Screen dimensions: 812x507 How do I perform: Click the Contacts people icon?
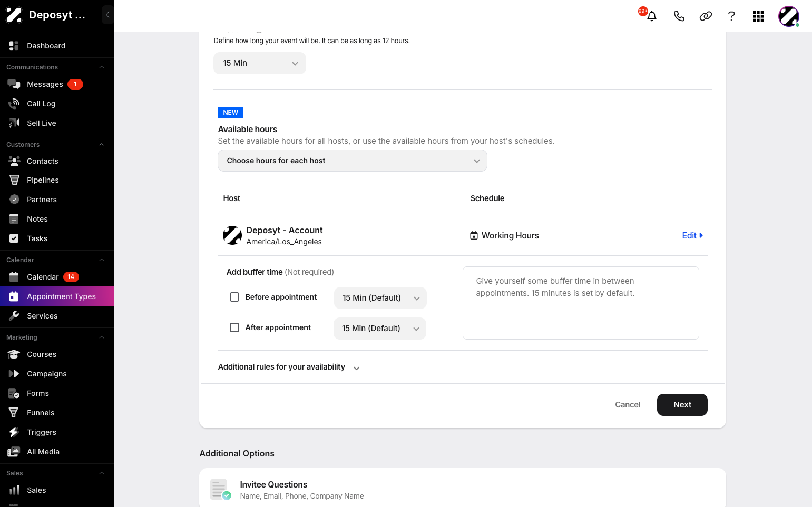tap(14, 161)
